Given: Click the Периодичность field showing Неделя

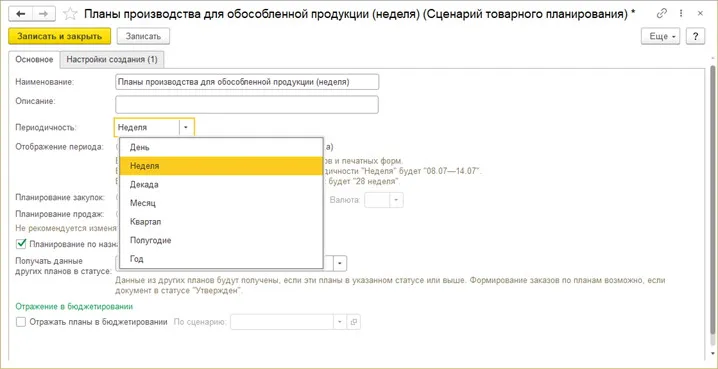Looking at the screenshot, I should [x=147, y=127].
